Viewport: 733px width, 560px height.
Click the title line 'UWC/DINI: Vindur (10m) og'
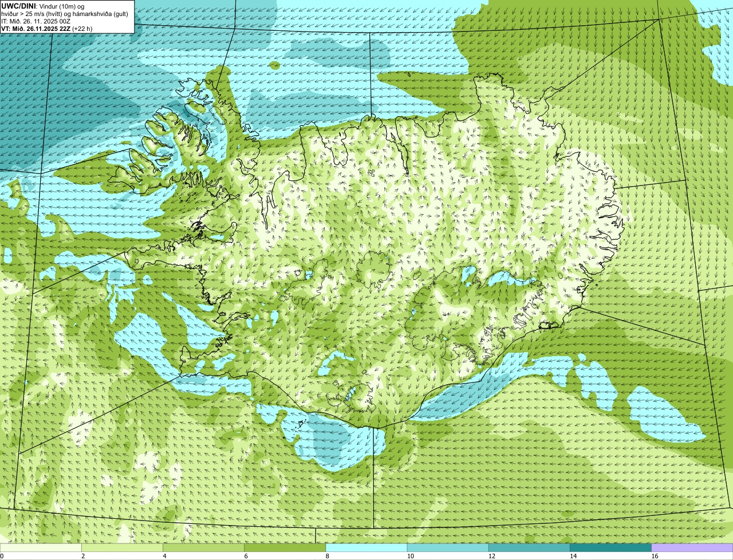(43, 6)
